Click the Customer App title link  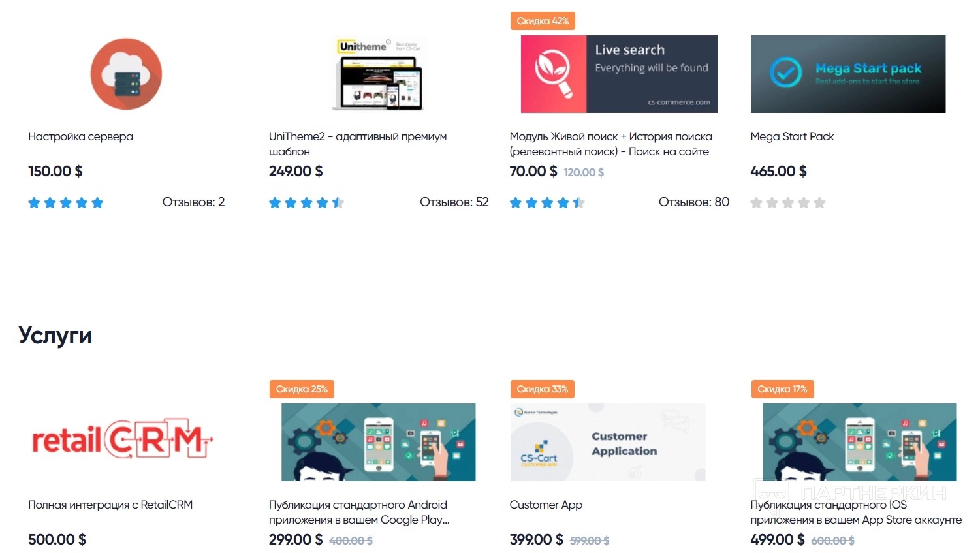tap(545, 505)
